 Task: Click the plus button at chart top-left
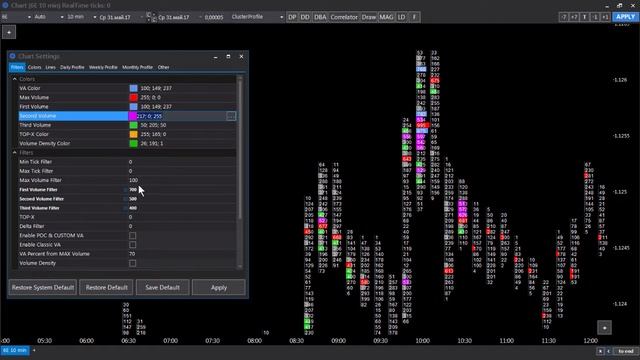pos(9,32)
